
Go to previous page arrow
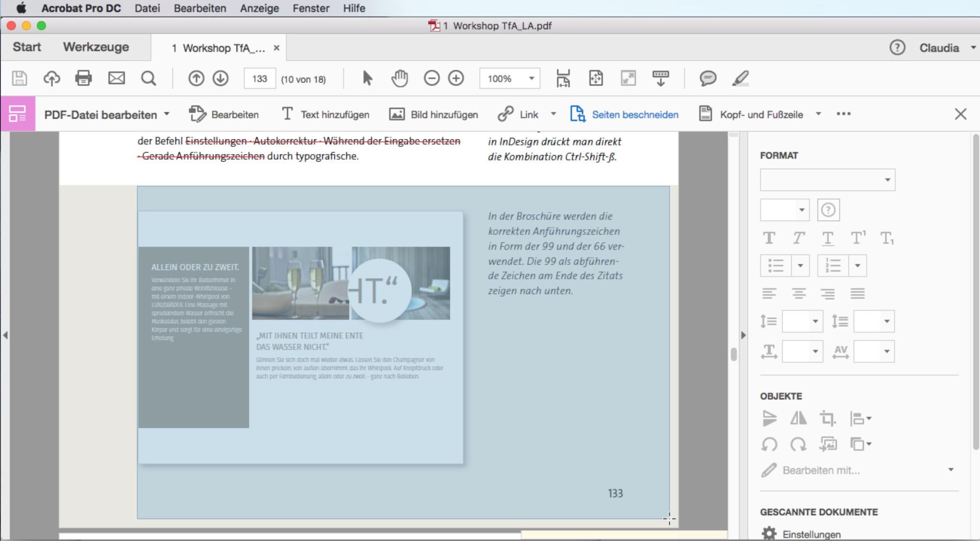(196, 78)
